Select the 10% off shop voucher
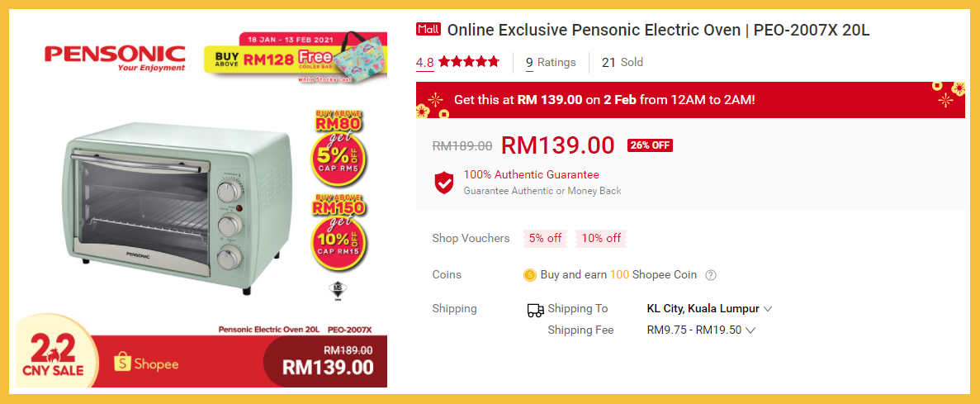Screen dimensions: 980x404 (x=601, y=238)
